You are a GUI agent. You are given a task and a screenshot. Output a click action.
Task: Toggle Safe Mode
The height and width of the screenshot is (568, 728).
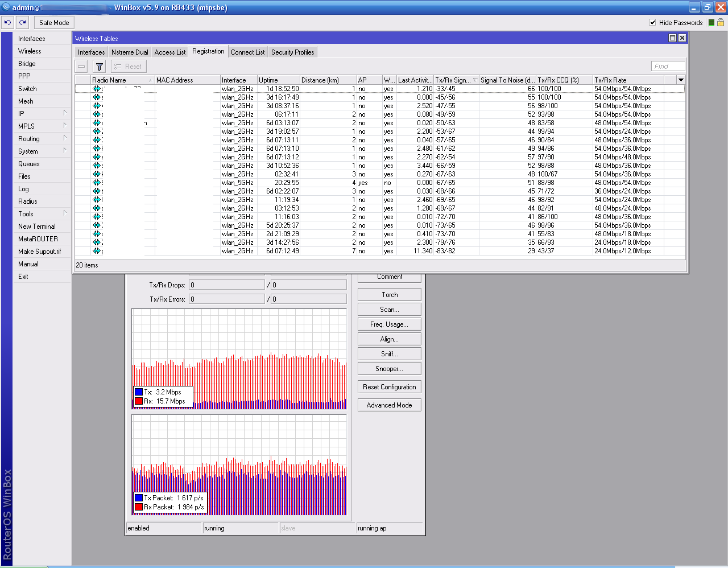(54, 23)
